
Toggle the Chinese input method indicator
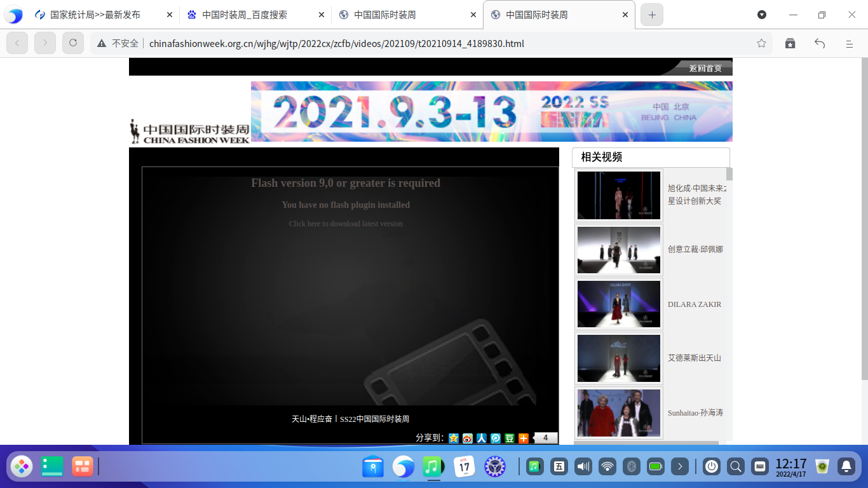[559, 466]
